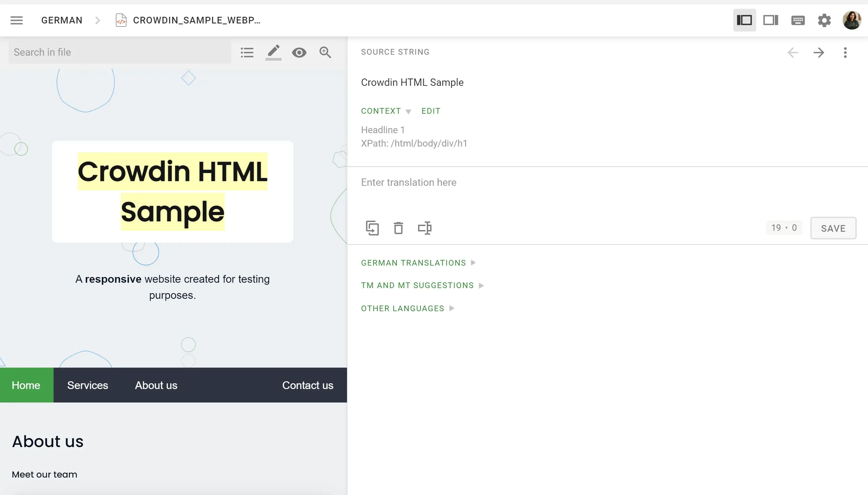Open keyboard shortcuts panel
Viewport: 868px width, 495px height.
tap(798, 20)
